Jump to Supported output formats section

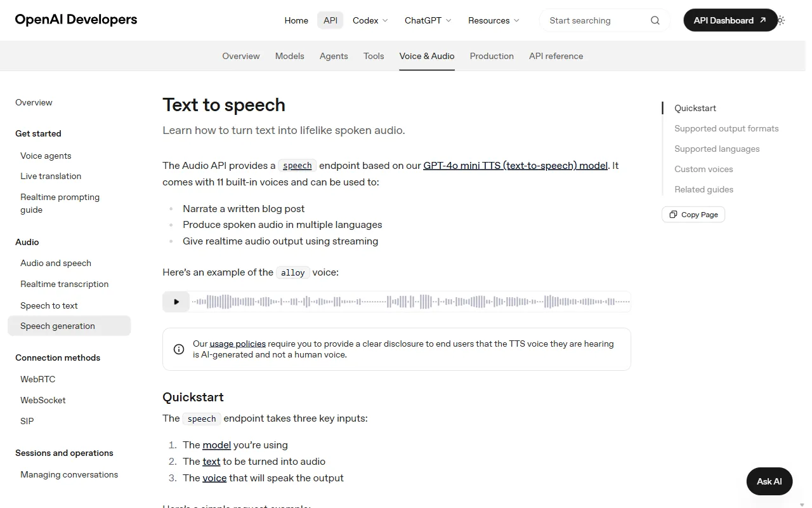point(726,128)
